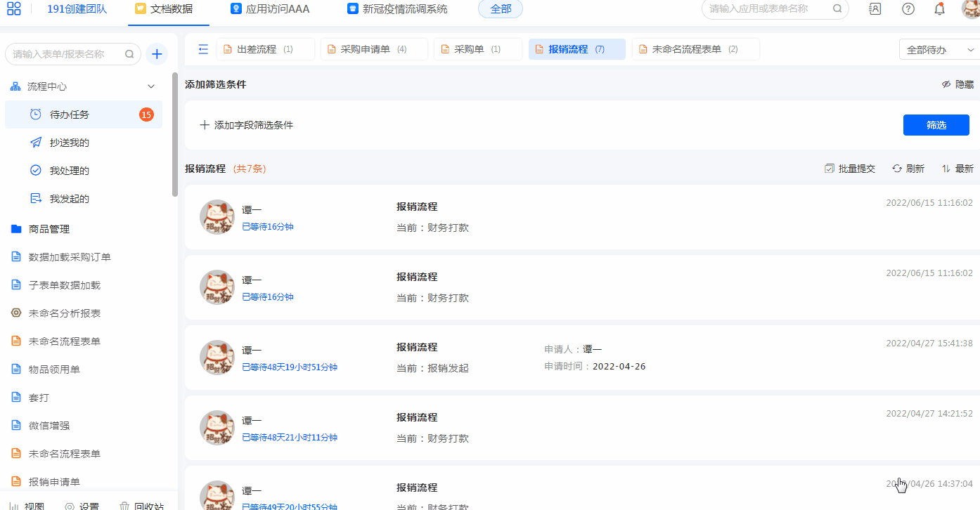980x510 pixels.
Task: Open the app grid icon at top-left
Action: 13,9
